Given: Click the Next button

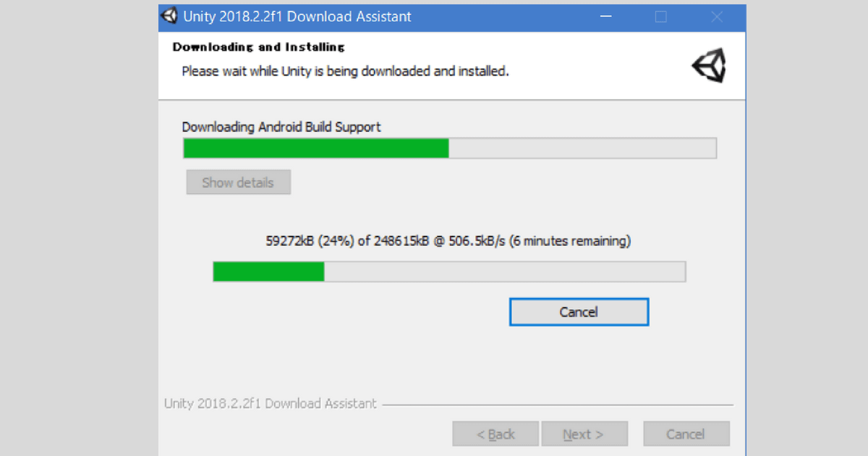Looking at the screenshot, I should tap(584, 434).
